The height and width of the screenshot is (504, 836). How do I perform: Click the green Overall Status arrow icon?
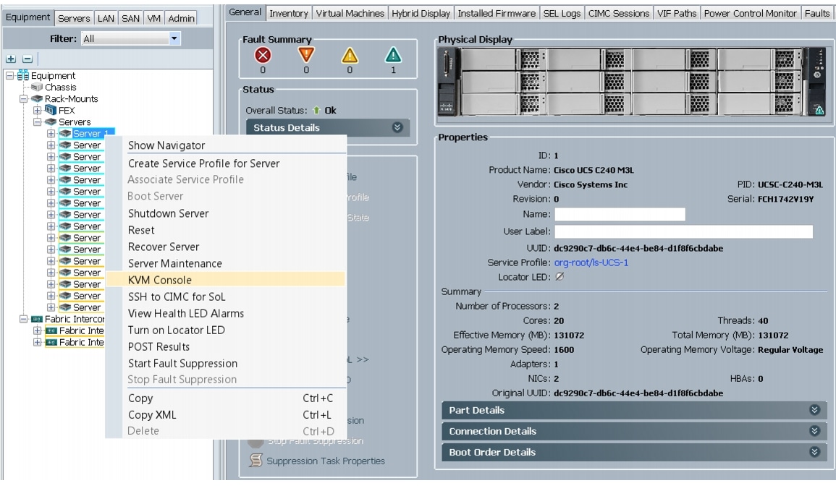316,111
